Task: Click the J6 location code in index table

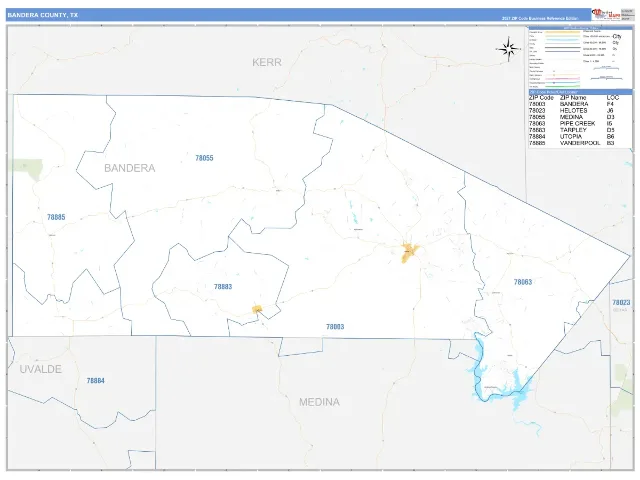Action: click(x=610, y=111)
